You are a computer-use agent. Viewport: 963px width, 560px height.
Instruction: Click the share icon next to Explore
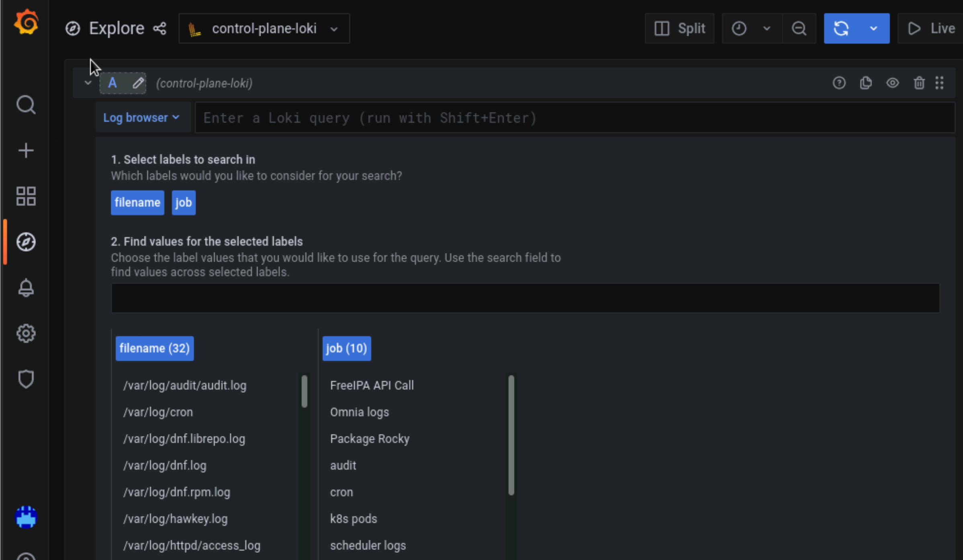coord(160,29)
